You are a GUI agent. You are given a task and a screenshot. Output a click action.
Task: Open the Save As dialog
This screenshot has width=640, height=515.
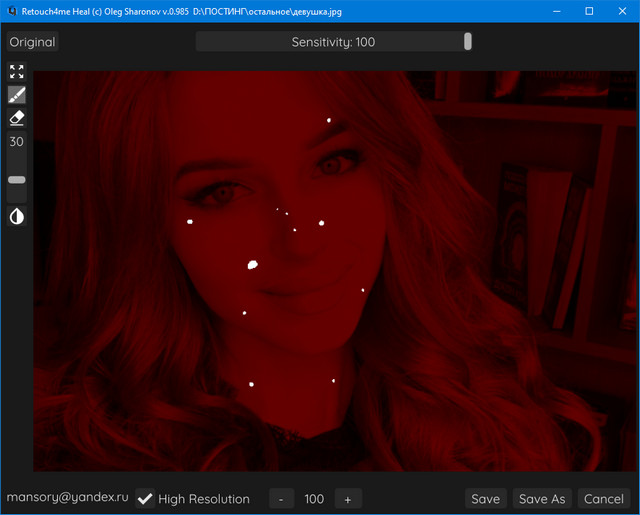[541, 499]
